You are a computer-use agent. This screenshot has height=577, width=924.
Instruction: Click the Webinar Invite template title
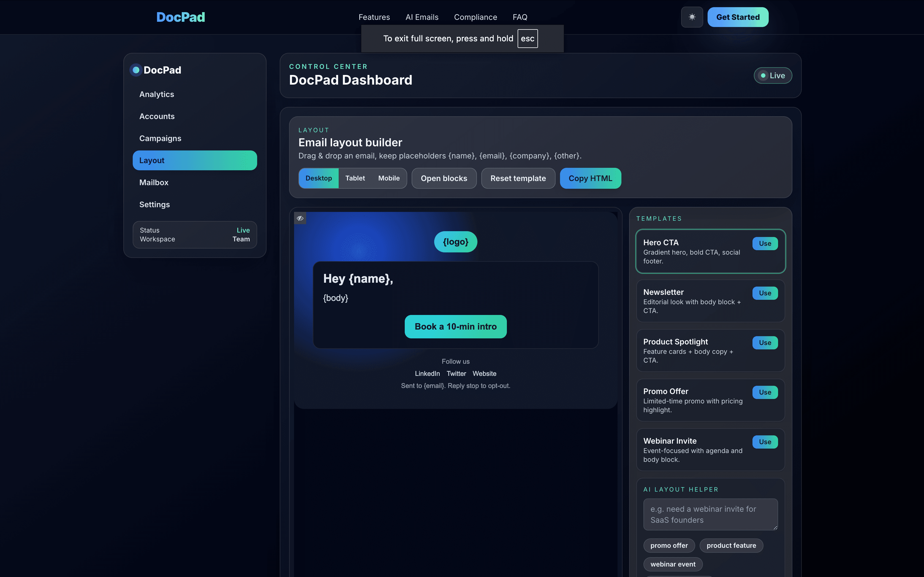coord(670,441)
